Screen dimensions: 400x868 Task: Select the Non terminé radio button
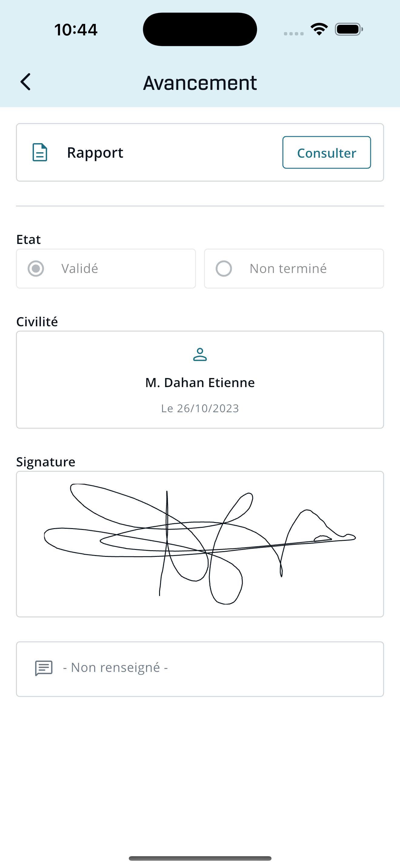[x=224, y=268]
